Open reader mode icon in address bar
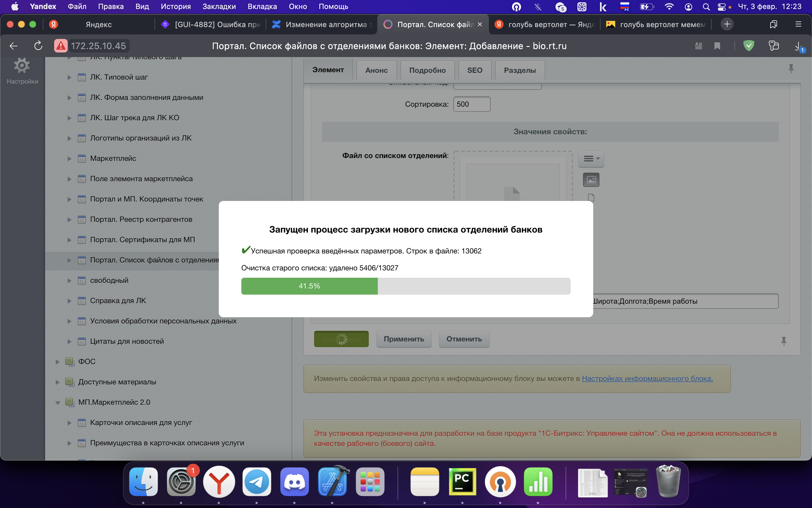The height and width of the screenshot is (508, 812). 698,46
